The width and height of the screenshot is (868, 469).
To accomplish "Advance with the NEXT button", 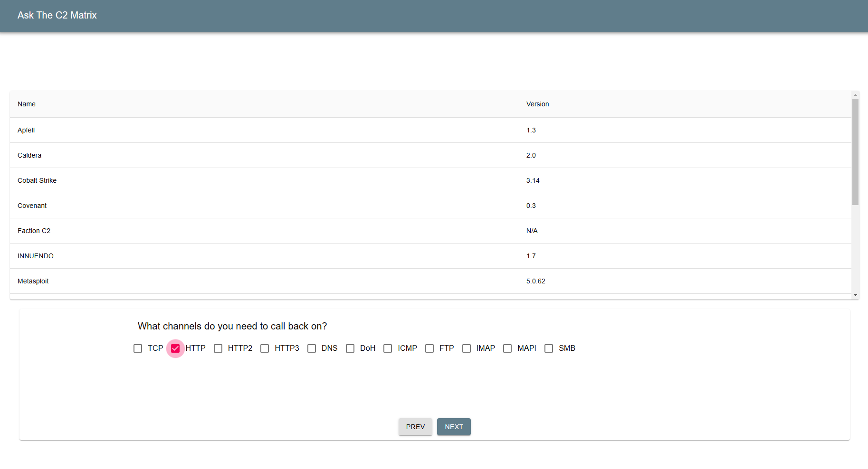I will pyautogui.click(x=454, y=427).
